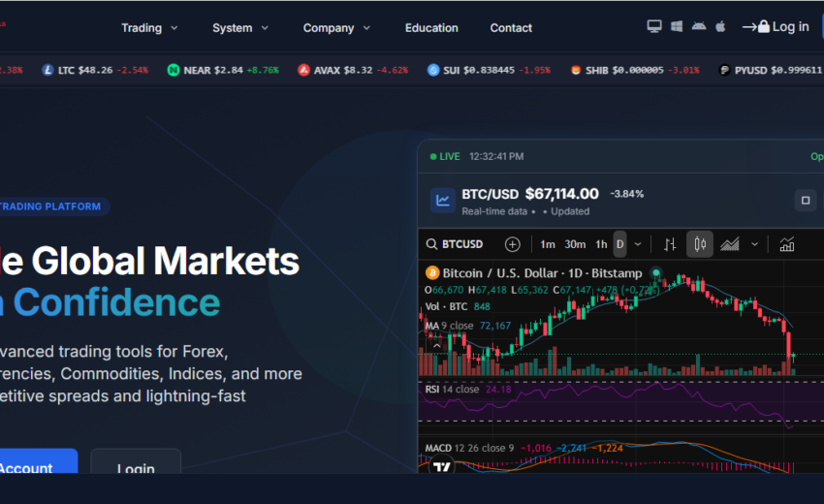Click the desktop monitor platform icon
The width and height of the screenshot is (824, 504).
653,26
